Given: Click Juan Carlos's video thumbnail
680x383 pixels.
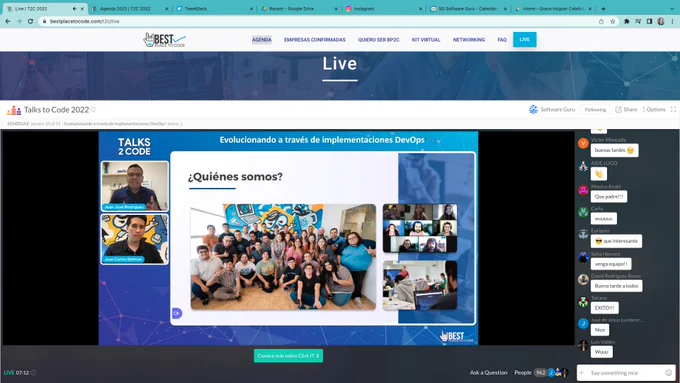Looking at the screenshot, I should 135,239.
